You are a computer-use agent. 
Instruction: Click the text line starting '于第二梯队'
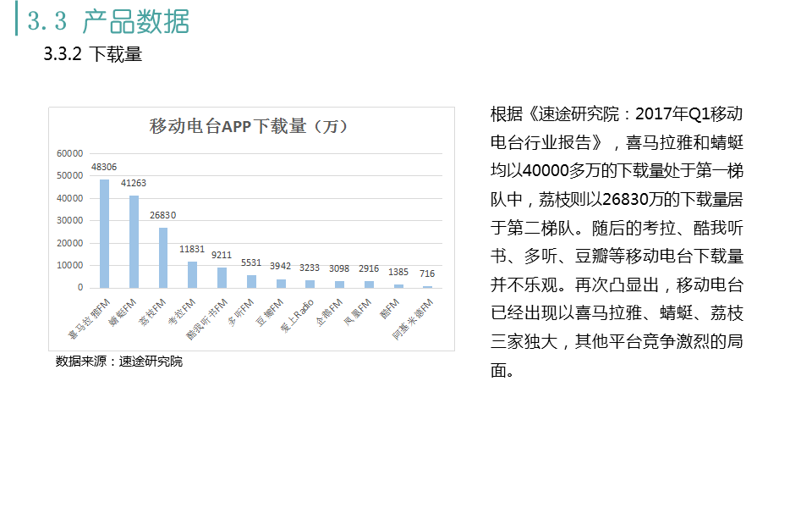click(x=617, y=228)
